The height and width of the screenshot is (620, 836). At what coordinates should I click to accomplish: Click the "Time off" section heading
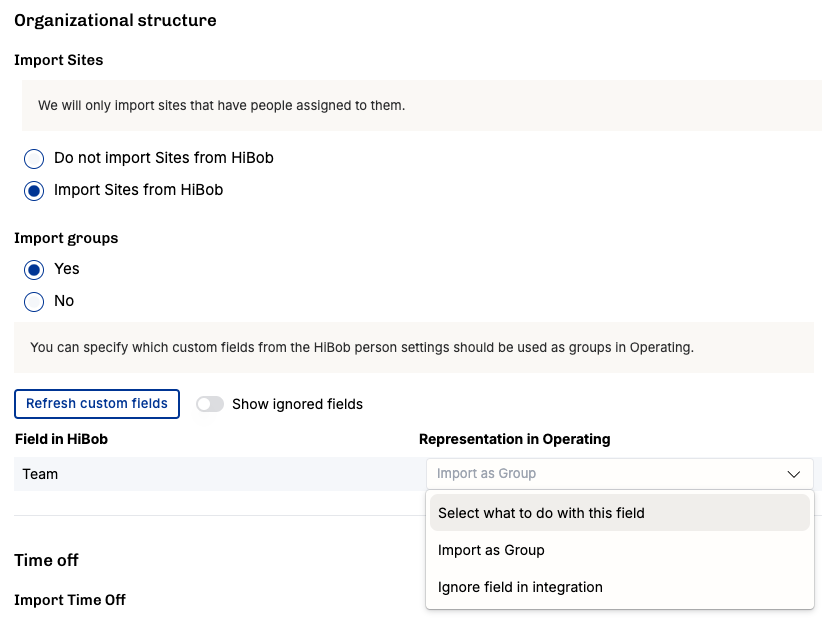click(x=46, y=560)
